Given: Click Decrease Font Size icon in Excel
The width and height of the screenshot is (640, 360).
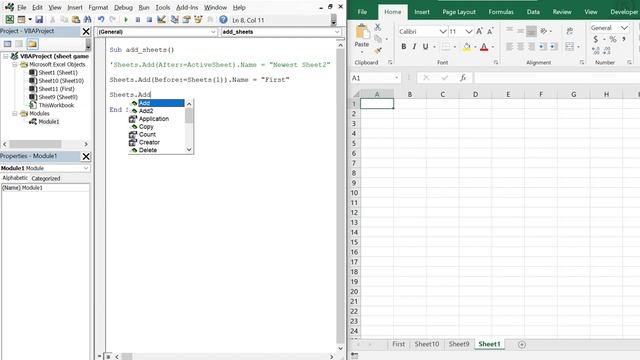Looking at the screenshot, I should coord(490,31).
